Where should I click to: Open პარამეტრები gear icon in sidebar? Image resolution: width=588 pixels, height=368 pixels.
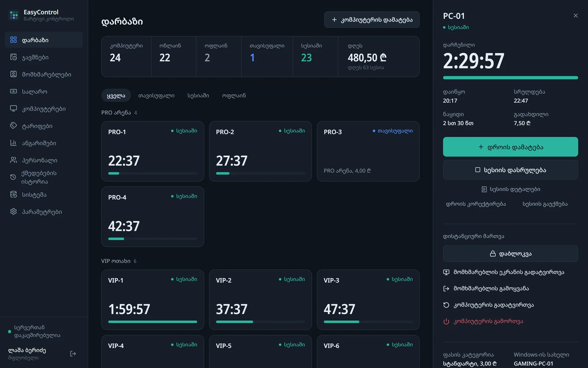coord(14,212)
